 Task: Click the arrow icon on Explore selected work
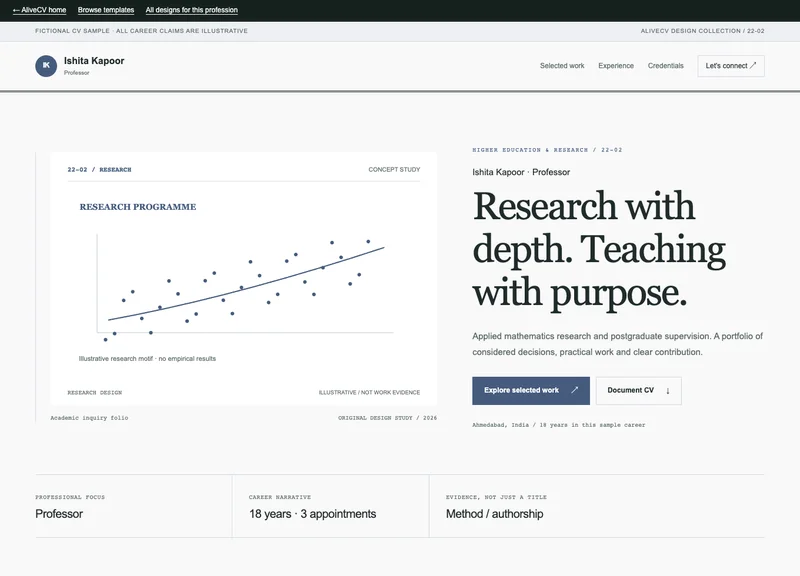pos(574,390)
